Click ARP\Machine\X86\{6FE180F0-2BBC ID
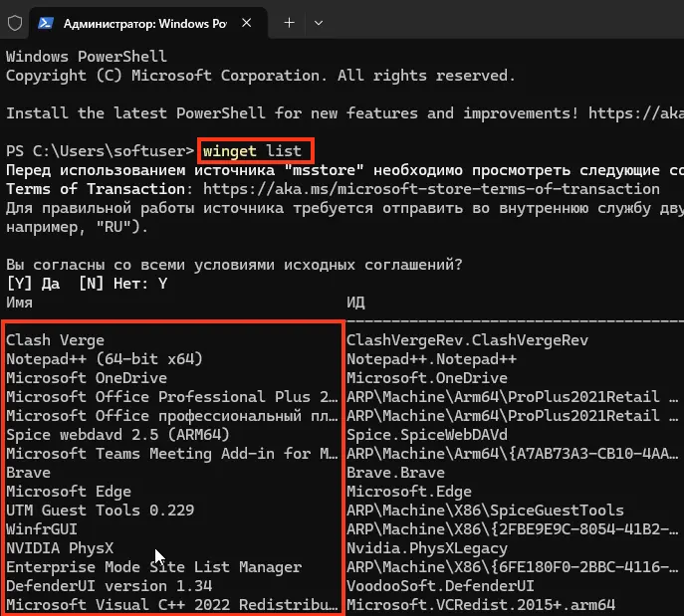 513,567
